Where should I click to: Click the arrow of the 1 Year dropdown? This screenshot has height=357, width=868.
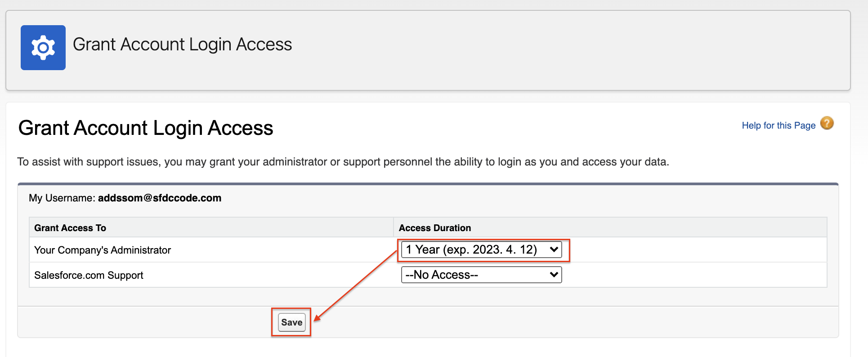click(x=554, y=250)
